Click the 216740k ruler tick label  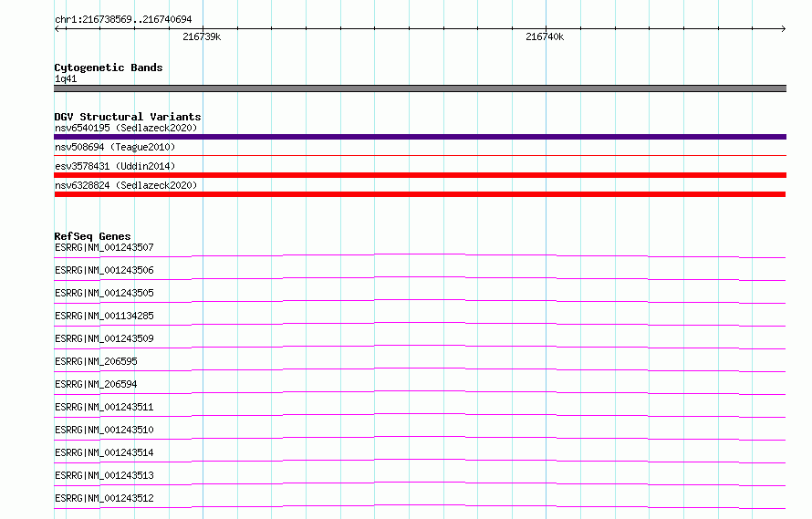coord(545,36)
